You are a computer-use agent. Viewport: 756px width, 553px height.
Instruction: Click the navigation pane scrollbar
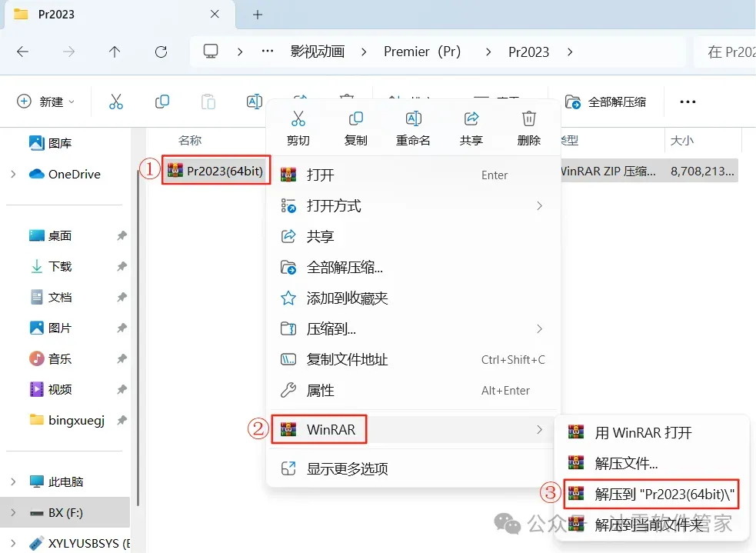click(x=138, y=338)
